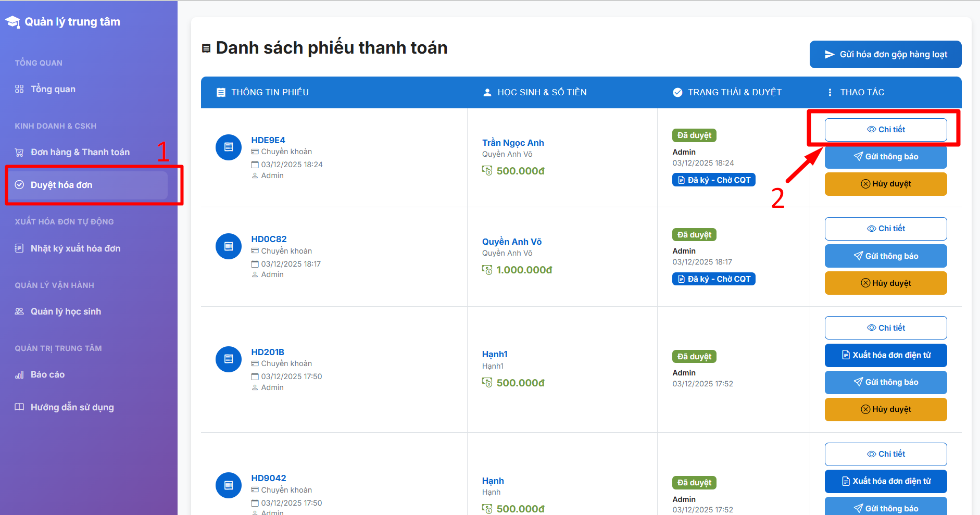Click the three-dot icon in Thao tác header
This screenshot has width=980, height=515.
point(830,92)
